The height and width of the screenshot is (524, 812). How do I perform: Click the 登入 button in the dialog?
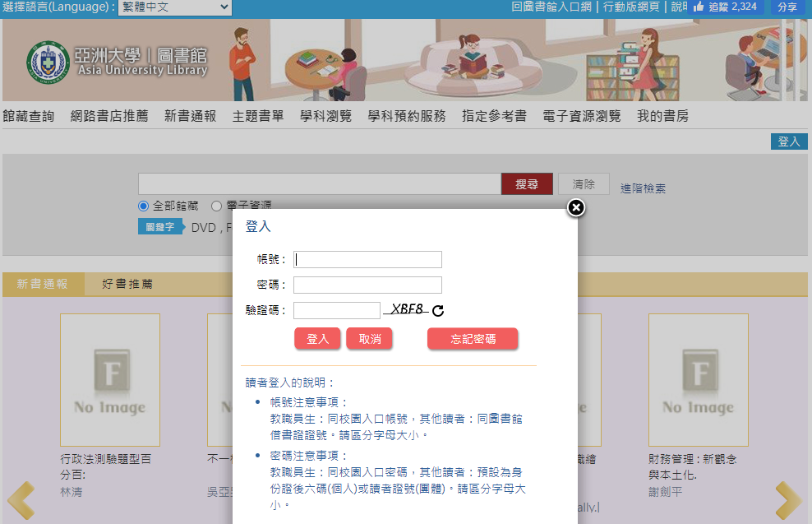click(317, 338)
